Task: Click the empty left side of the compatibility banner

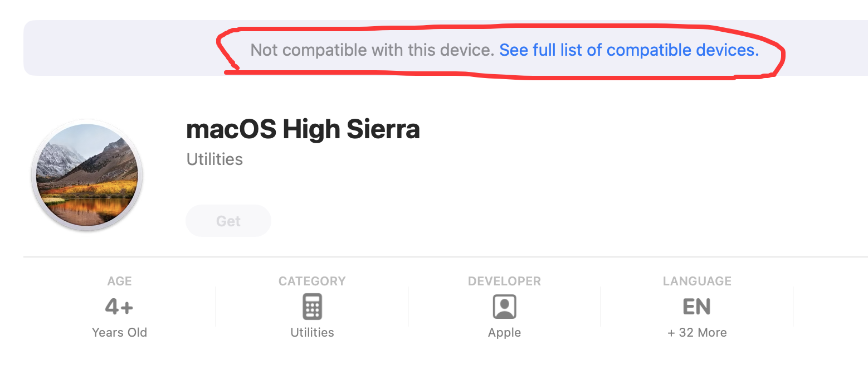Action: (111, 49)
